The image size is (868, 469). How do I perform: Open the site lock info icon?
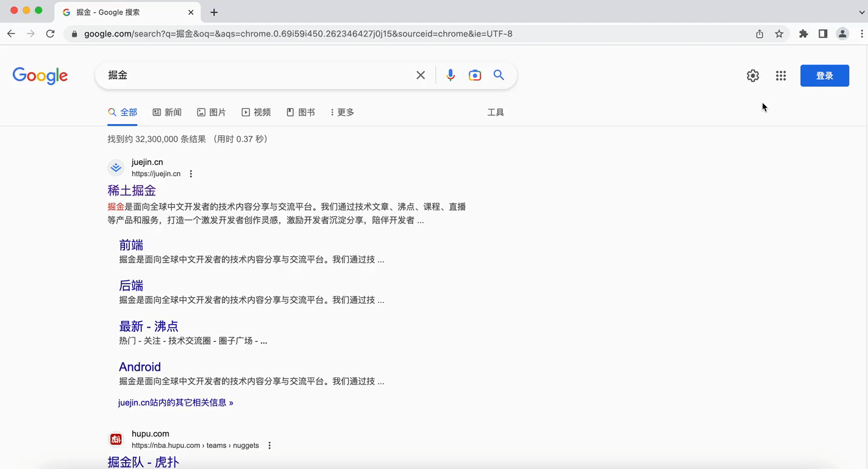pos(74,34)
